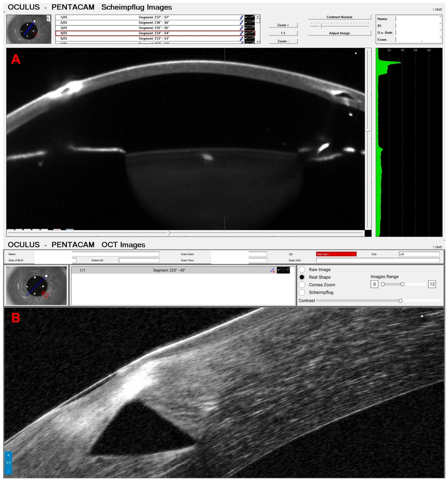The width and height of the screenshot is (448, 481).
Task: Click the Scheimpflug cross-section image A
Action: [x=185, y=139]
